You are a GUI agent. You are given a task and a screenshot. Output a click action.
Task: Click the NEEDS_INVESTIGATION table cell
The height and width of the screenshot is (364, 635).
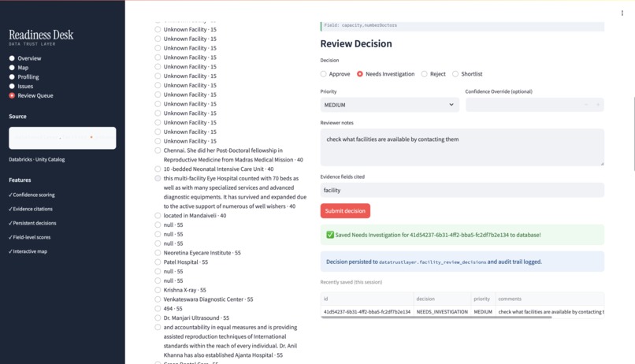[x=442, y=312]
